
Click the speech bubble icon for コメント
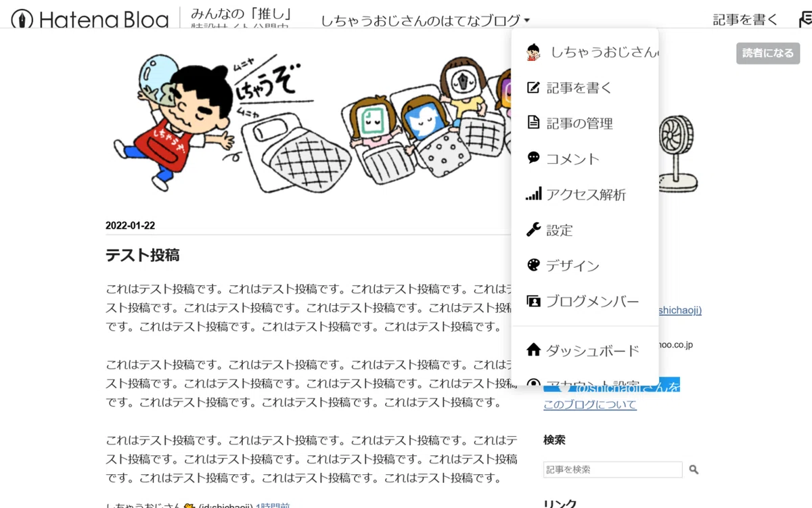(533, 158)
